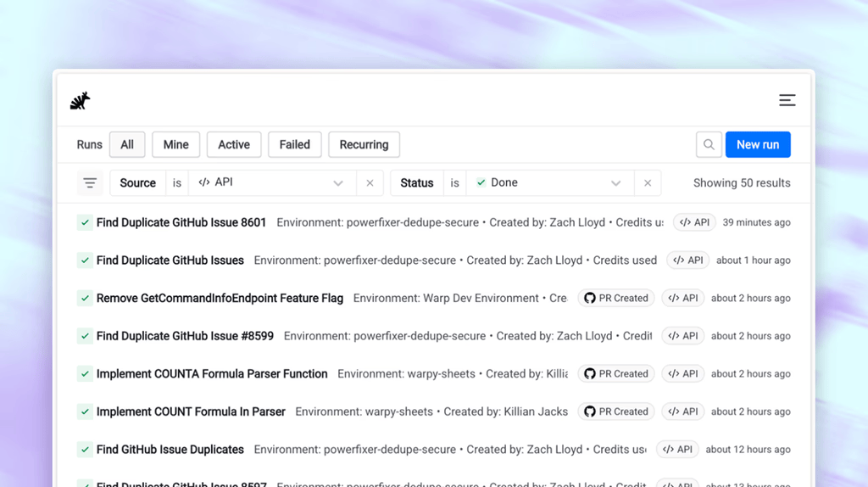Switch to the Mine tab

pos(176,144)
